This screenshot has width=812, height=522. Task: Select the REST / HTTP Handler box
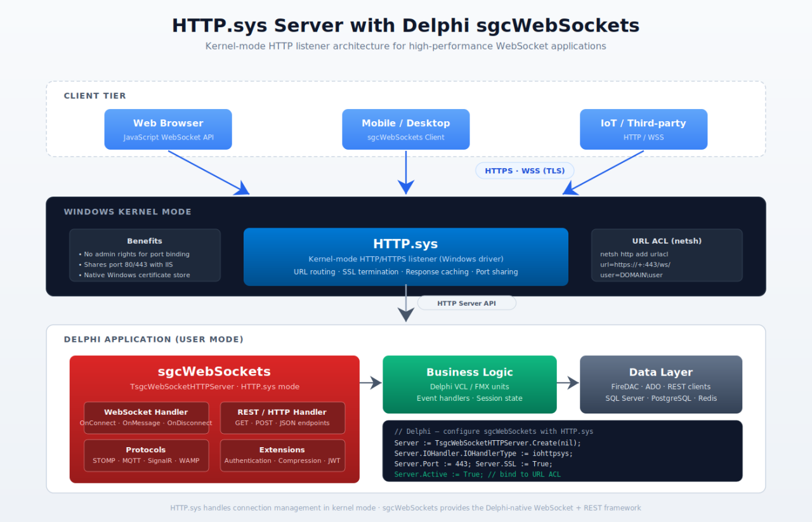282,417
